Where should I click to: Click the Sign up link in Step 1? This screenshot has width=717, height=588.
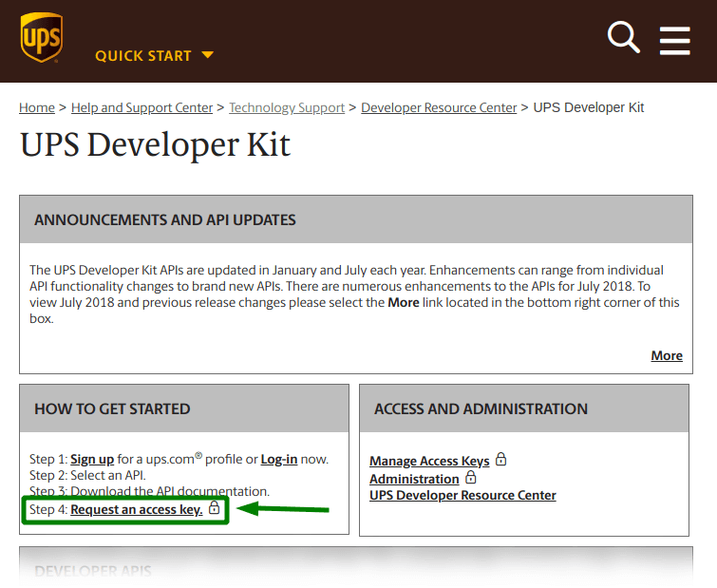(x=92, y=459)
